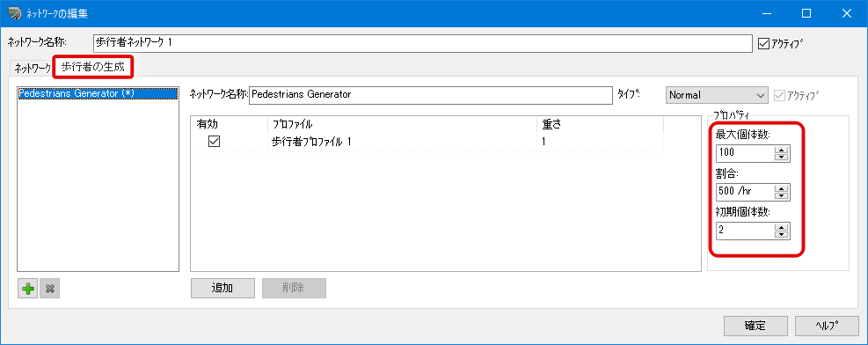
Task: Decrease 初期個体数 with the down arrow
Action: click(x=782, y=235)
